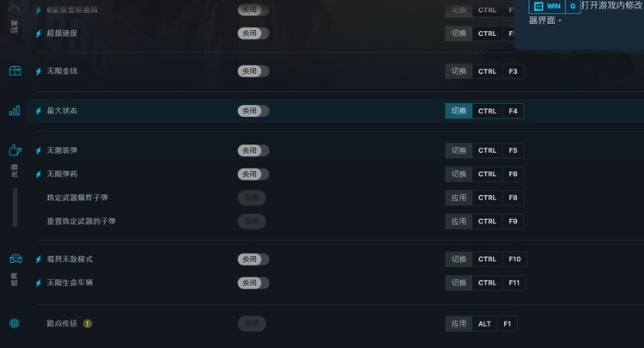This screenshot has width=644, height=348.
Task: Click the CTRL modifier for 无限生命车辆
Action: [x=487, y=283]
